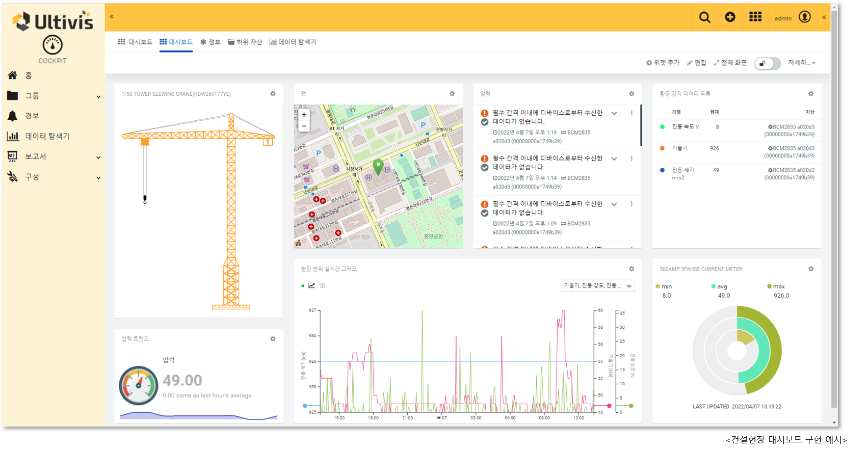
Task: Click the pink axis slider handle
Action: point(609,406)
